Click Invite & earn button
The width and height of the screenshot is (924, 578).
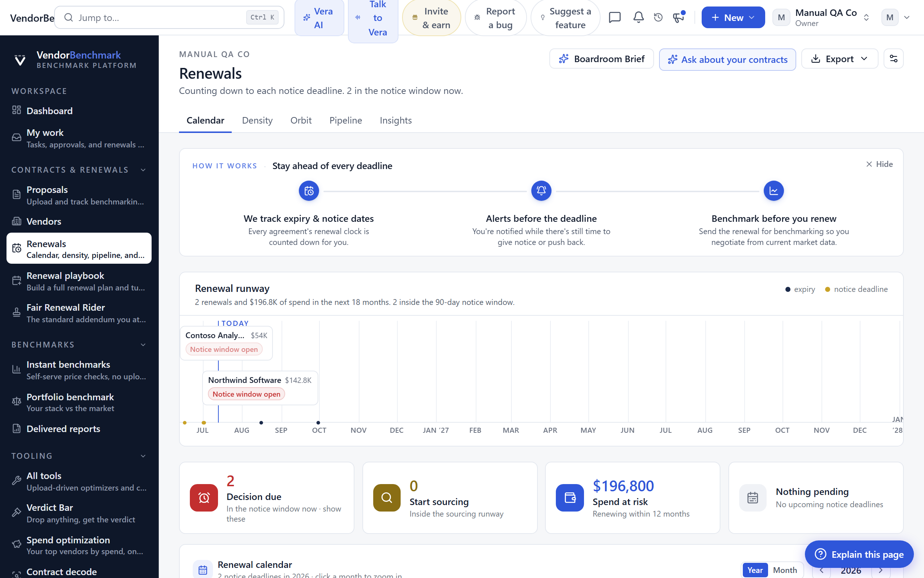(431, 18)
